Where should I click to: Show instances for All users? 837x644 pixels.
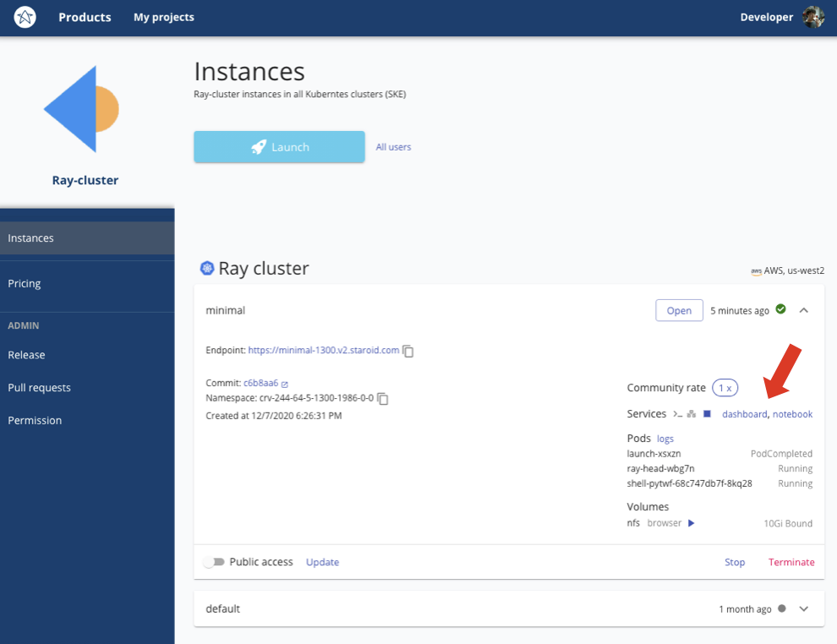point(393,147)
